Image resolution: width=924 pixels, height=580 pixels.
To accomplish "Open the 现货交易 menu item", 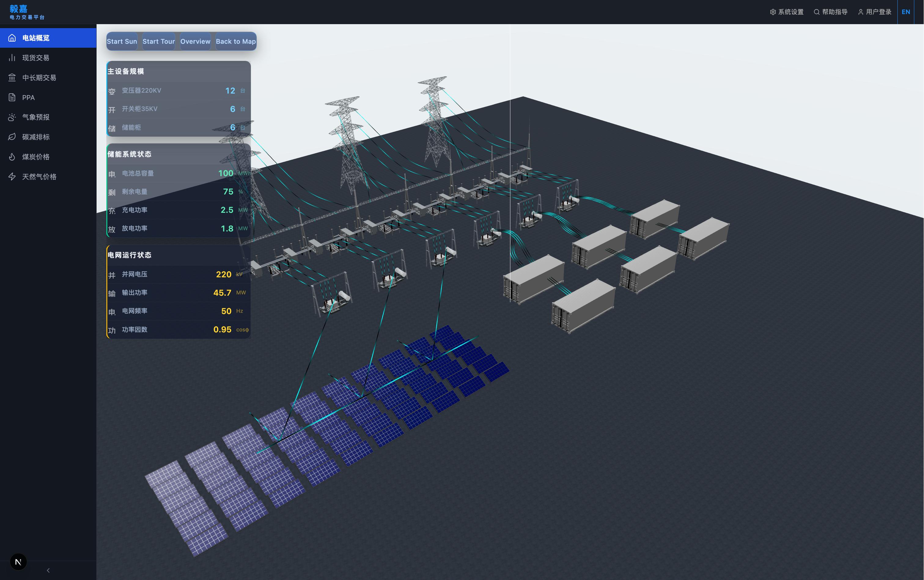I will (48, 57).
